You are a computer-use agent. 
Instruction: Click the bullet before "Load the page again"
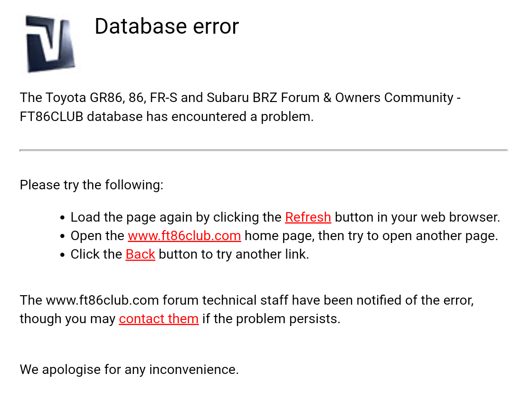tap(62, 218)
